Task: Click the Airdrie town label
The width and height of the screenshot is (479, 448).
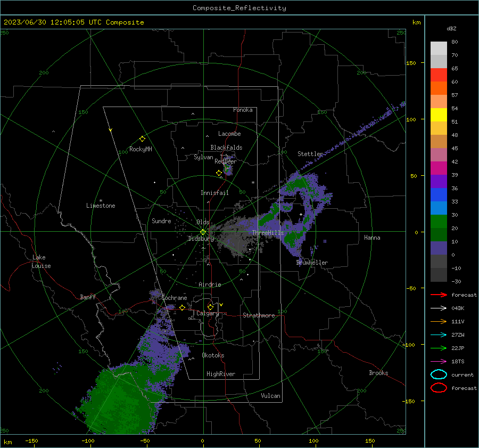Action: (x=210, y=284)
